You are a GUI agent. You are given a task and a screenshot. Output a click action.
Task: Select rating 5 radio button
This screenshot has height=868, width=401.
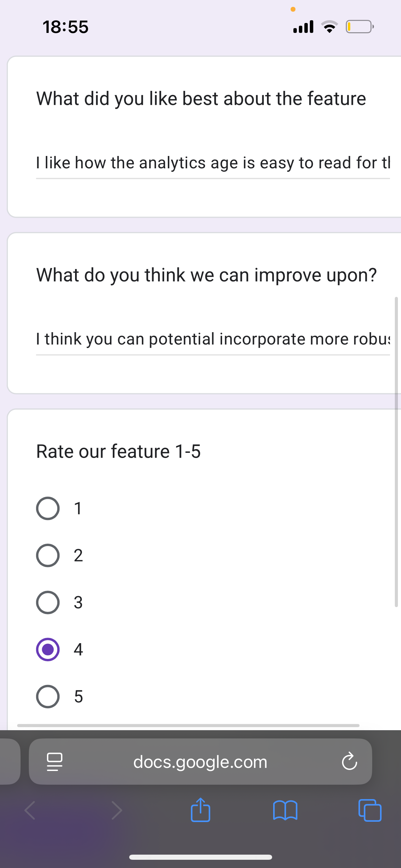(48, 697)
